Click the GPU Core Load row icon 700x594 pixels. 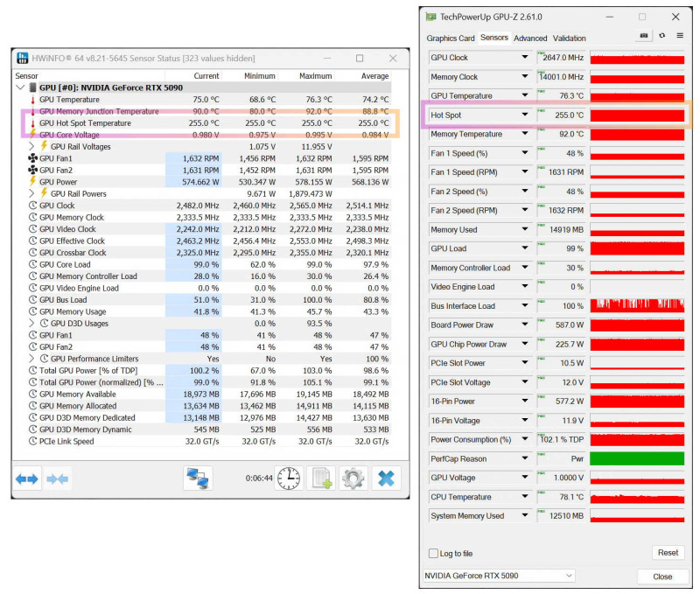tap(32, 264)
